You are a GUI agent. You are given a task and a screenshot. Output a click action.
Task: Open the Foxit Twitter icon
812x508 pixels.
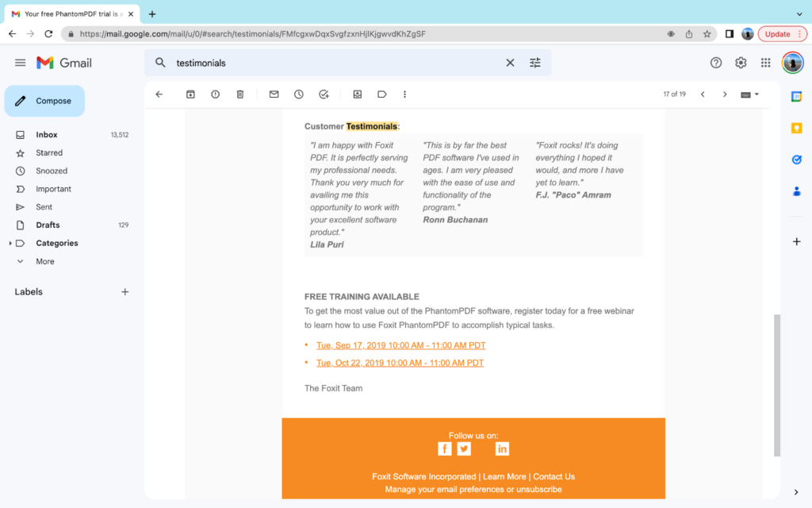coord(464,449)
